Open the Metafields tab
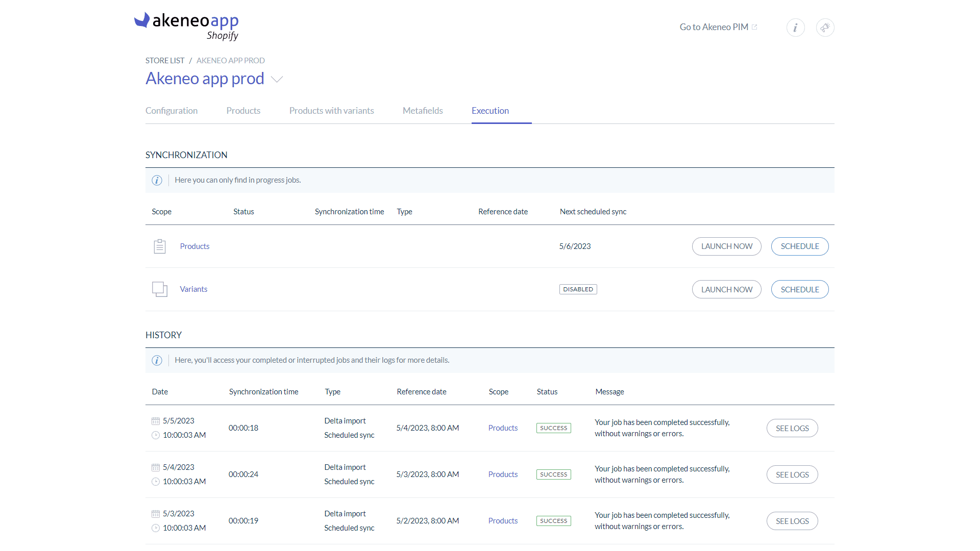The height and width of the screenshot is (551, 980). click(x=423, y=111)
